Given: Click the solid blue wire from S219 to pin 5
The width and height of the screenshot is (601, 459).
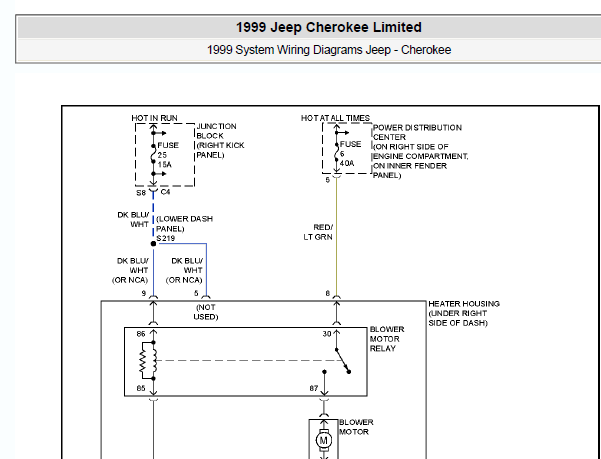Looking at the screenshot, I should pos(206,270).
